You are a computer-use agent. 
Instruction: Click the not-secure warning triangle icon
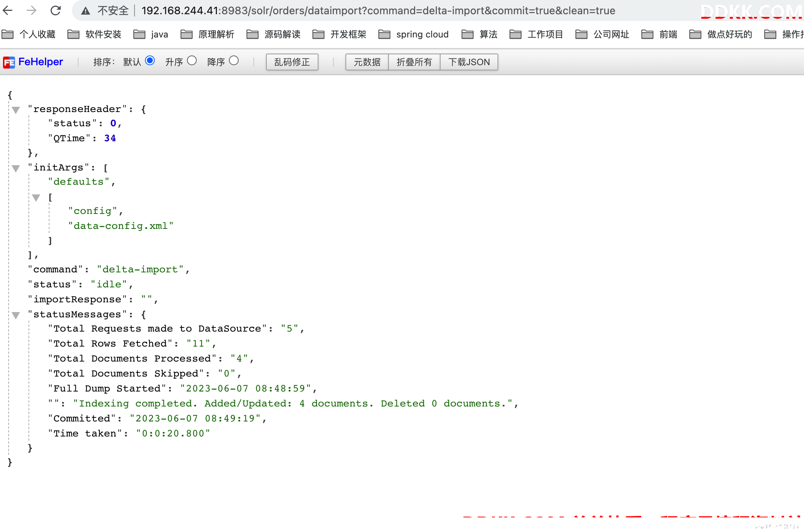coord(85,11)
